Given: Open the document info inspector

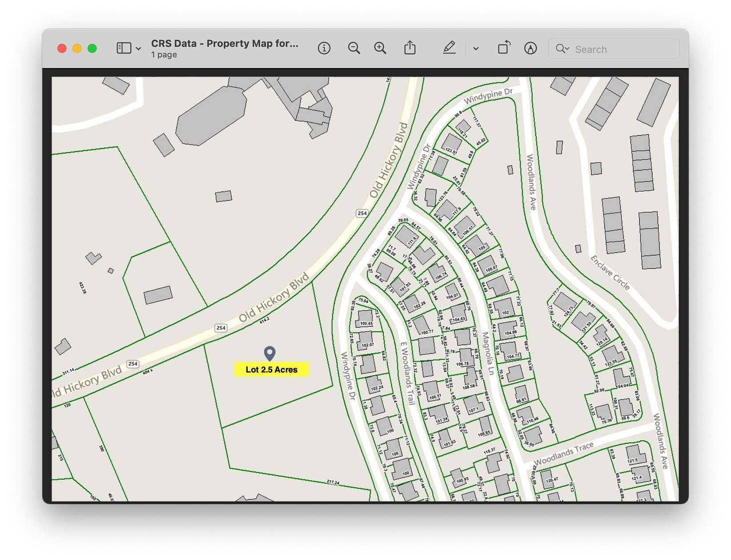Looking at the screenshot, I should click(324, 48).
